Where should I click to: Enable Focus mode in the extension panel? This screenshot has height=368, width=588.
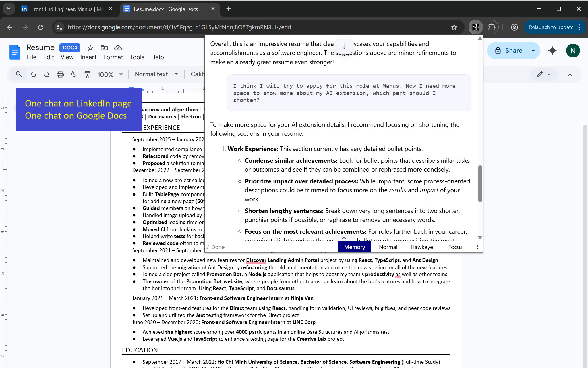coord(455,247)
